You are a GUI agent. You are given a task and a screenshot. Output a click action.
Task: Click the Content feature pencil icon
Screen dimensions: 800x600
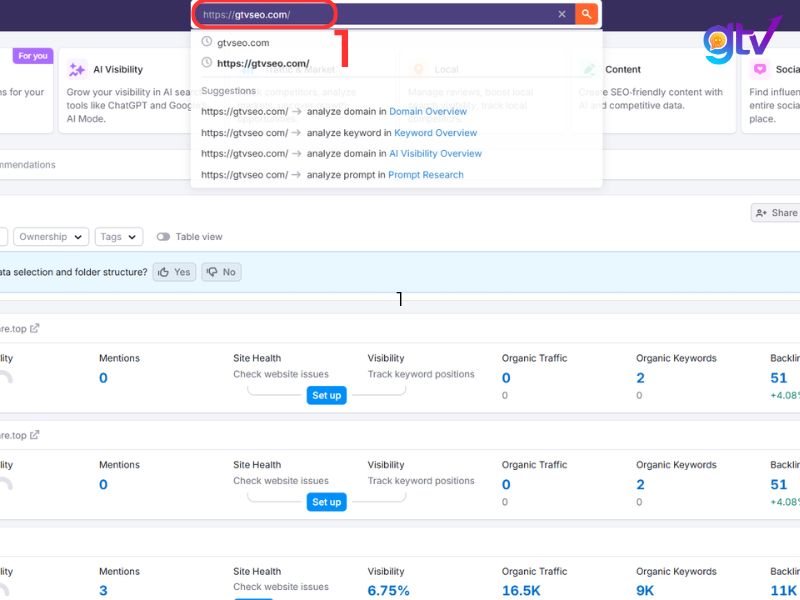click(590, 71)
